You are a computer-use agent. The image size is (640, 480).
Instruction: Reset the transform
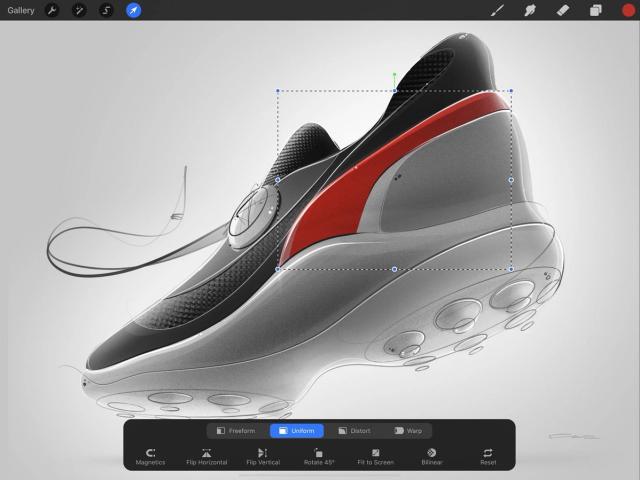point(488,457)
